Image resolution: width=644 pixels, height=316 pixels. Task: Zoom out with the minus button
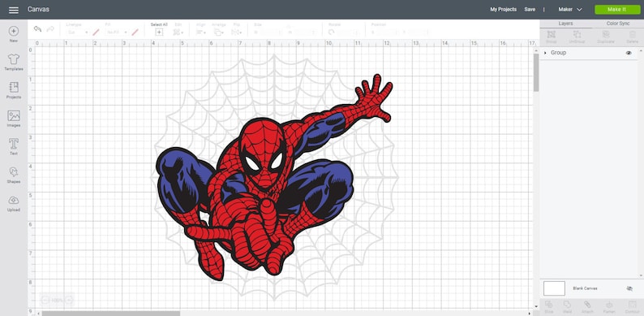click(45, 300)
